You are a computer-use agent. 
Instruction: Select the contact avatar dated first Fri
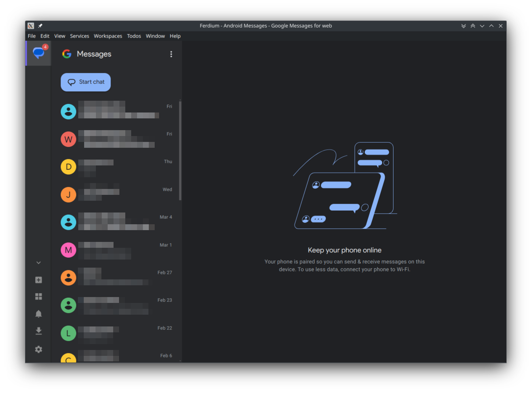68,111
